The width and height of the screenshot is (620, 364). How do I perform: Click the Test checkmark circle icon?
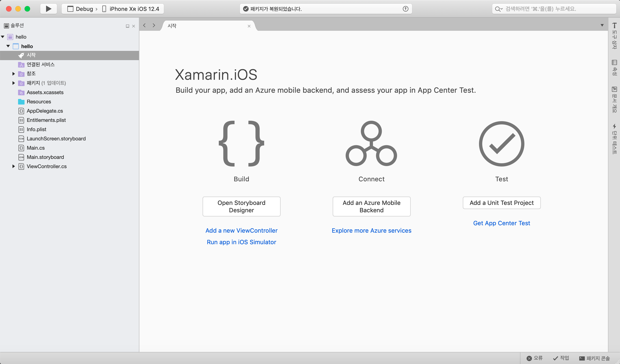point(501,144)
